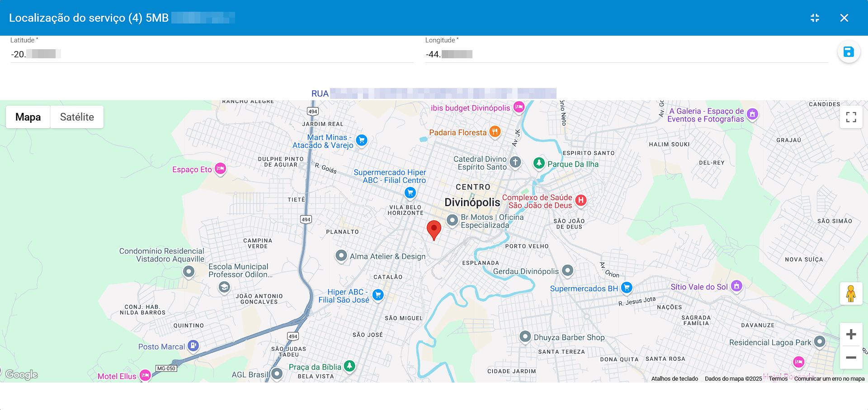868x410 pixels.
Task: Click the Gerdau Divinópolis marker
Action: (567, 271)
